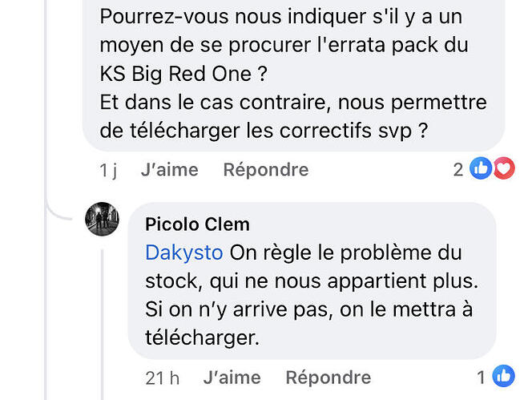Reply to the errata pack question
This screenshot has height=400, width=532.
point(266,169)
